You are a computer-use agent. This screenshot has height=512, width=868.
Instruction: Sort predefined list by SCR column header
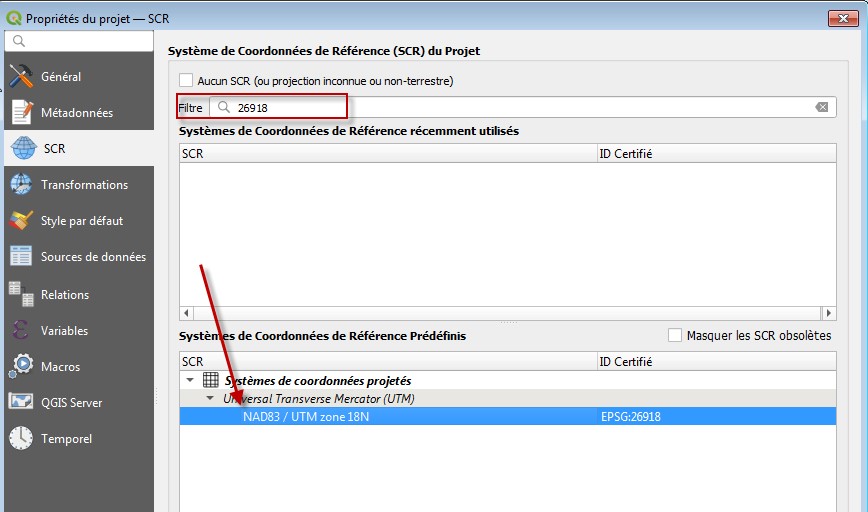[x=389, y=361]
